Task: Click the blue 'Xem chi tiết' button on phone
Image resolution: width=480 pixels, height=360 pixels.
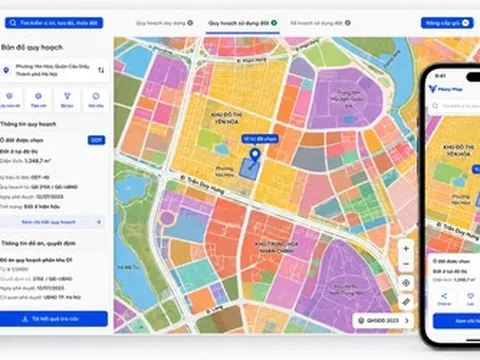Action: [457, 321]
